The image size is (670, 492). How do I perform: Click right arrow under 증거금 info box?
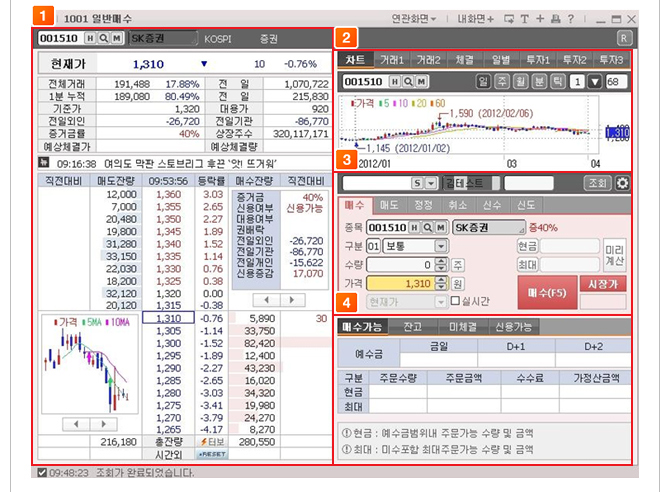click(292, 300)
